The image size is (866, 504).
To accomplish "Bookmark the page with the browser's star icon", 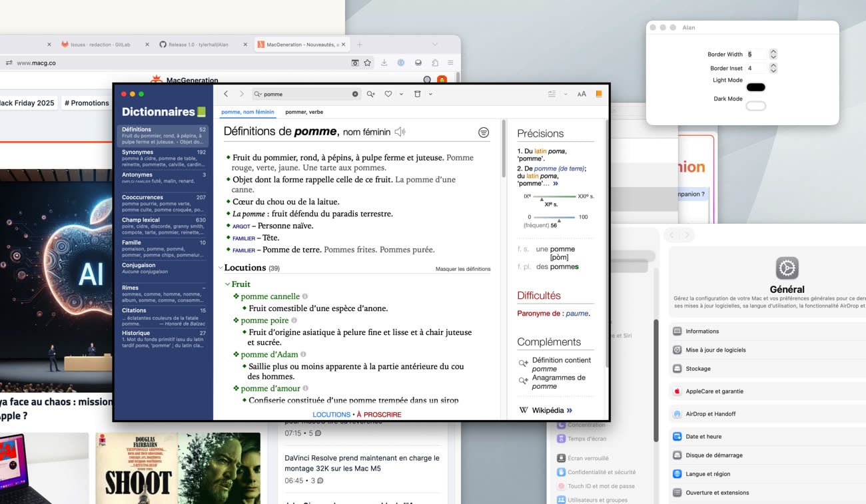I will coord(367,63).
